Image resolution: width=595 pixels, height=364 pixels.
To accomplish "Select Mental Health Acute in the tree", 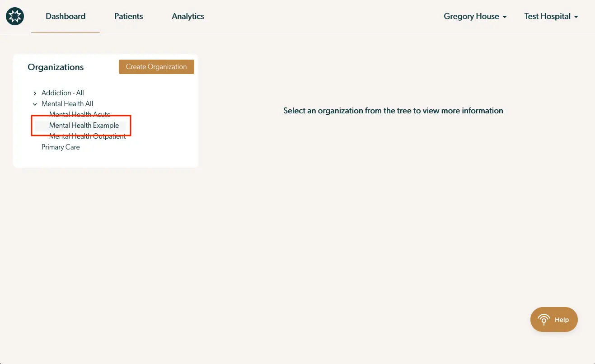I will (x=80, y=114).
